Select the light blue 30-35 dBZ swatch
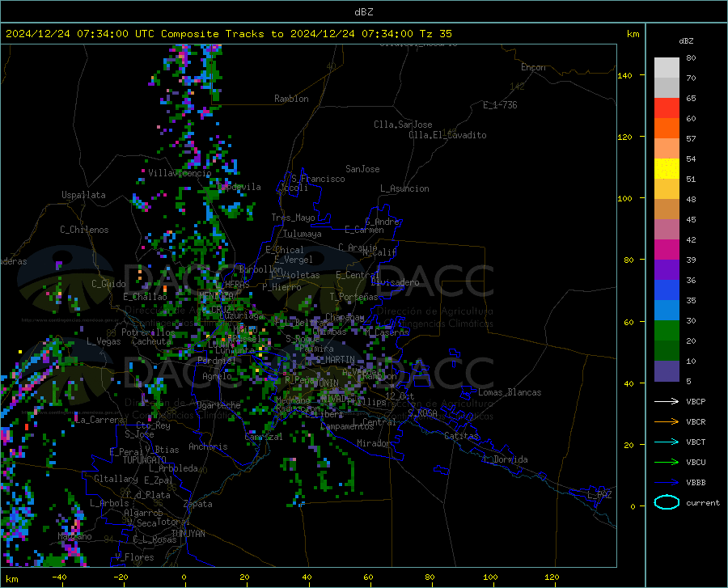This screenshot has width=728, height=588. [667, 311]
